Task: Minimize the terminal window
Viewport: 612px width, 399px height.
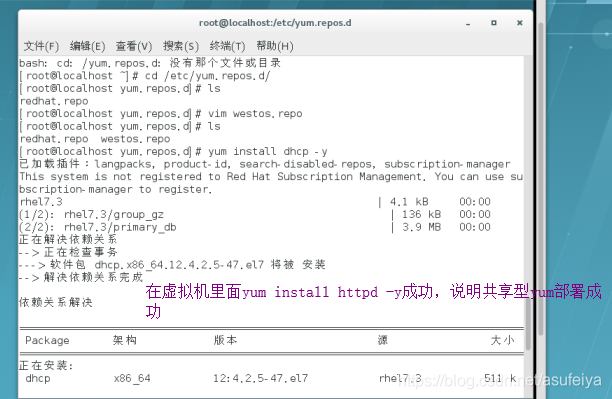Action: pos(468,23)
